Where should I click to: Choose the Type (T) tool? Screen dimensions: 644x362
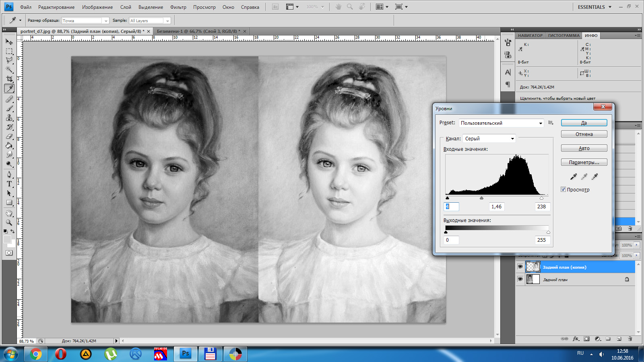(9, 184)
